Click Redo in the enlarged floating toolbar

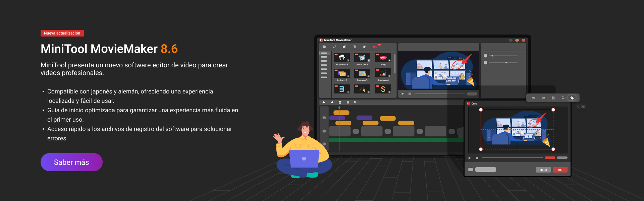[543, 98]
